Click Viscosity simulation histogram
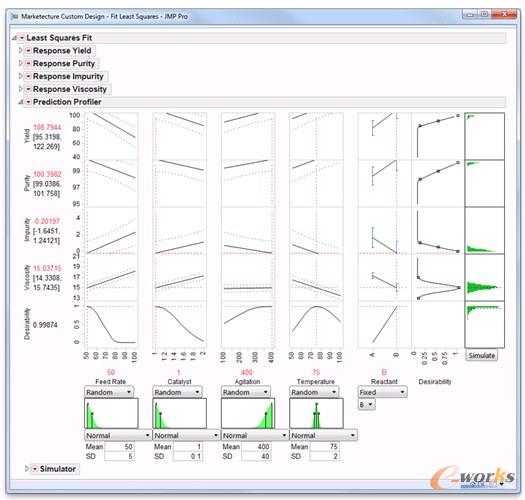Screen dimensions: 525x500 (x=484, y=277)
